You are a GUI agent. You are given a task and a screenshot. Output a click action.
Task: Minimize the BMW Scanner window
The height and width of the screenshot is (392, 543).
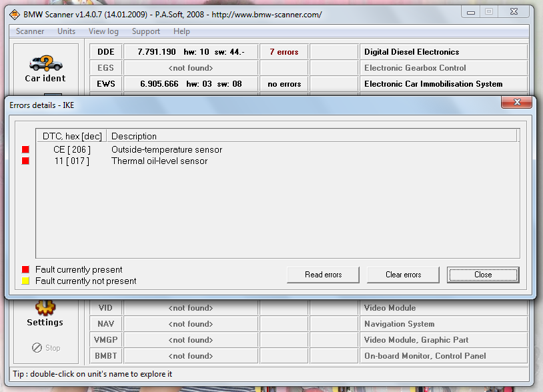click(471, 12)
